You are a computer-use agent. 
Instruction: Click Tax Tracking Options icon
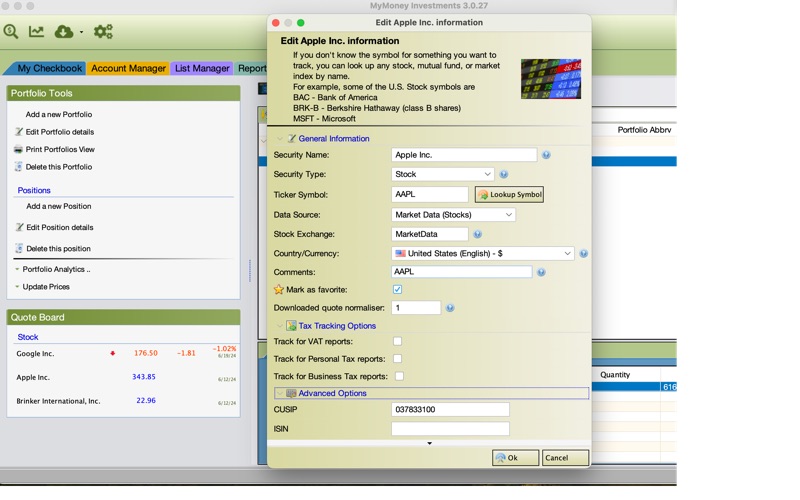click(x=291, y=326)
